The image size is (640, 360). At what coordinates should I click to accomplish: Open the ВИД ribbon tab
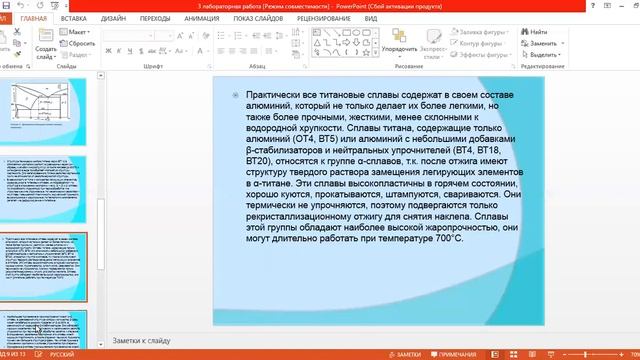point(371,18)
